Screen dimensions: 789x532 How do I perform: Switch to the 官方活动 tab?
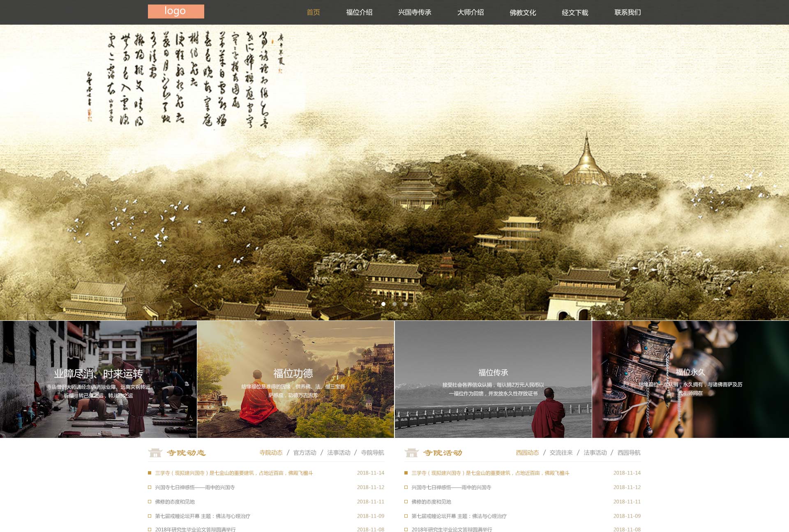point(305,453)
